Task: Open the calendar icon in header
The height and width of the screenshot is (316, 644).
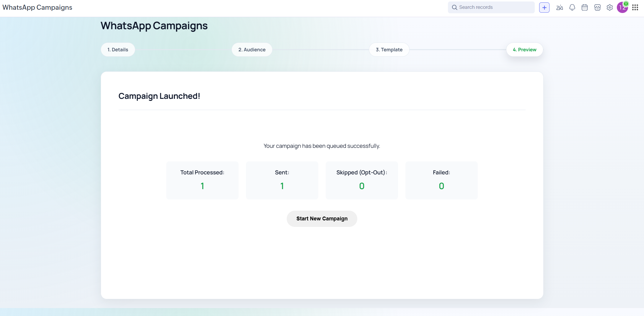Action: point(585,8)
